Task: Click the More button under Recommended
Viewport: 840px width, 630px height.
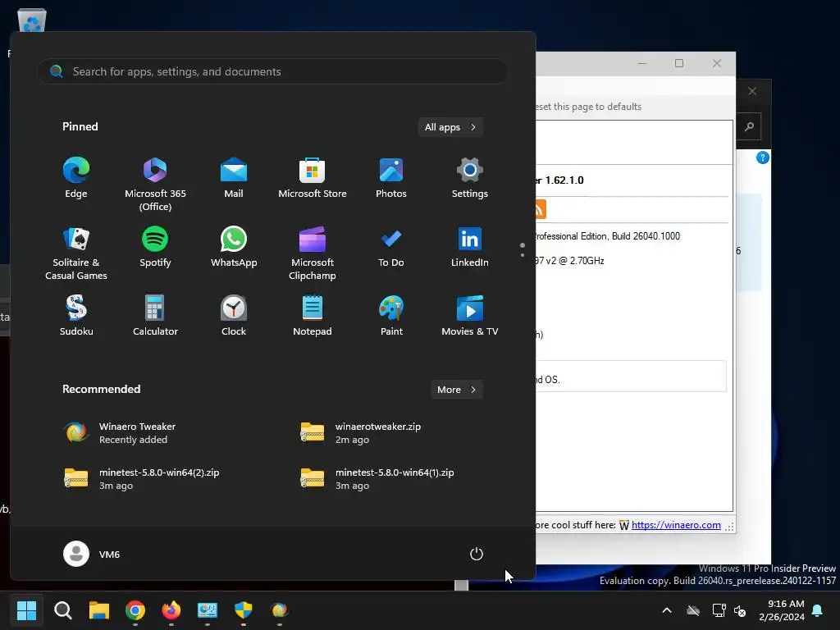Action: pos(456,390)
